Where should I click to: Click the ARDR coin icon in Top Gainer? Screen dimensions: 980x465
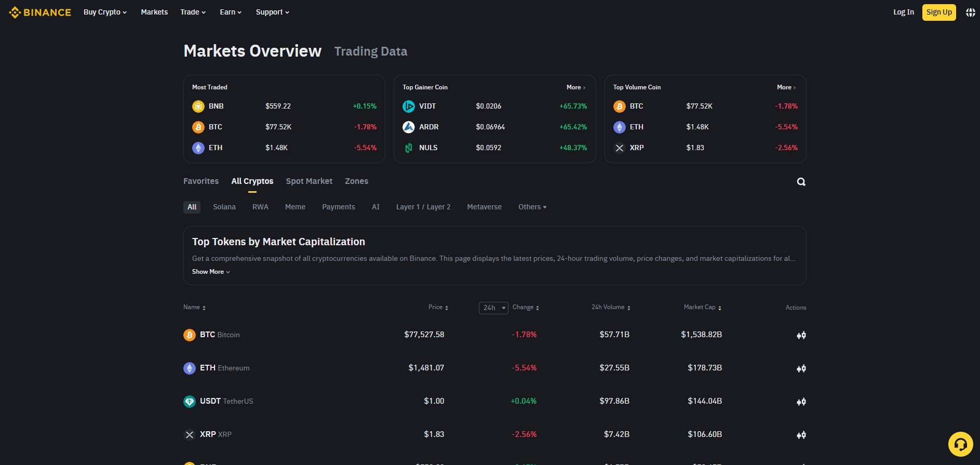click(x=409, y=127)
